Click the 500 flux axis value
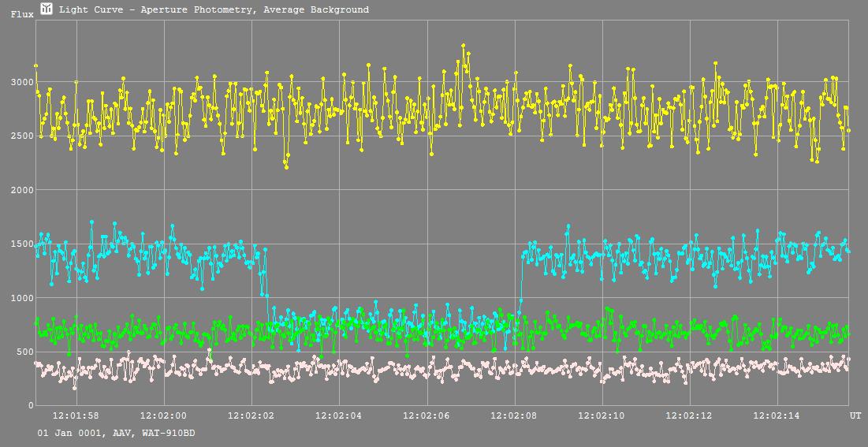This screenshot has width=868, height=447. [25, 352]
